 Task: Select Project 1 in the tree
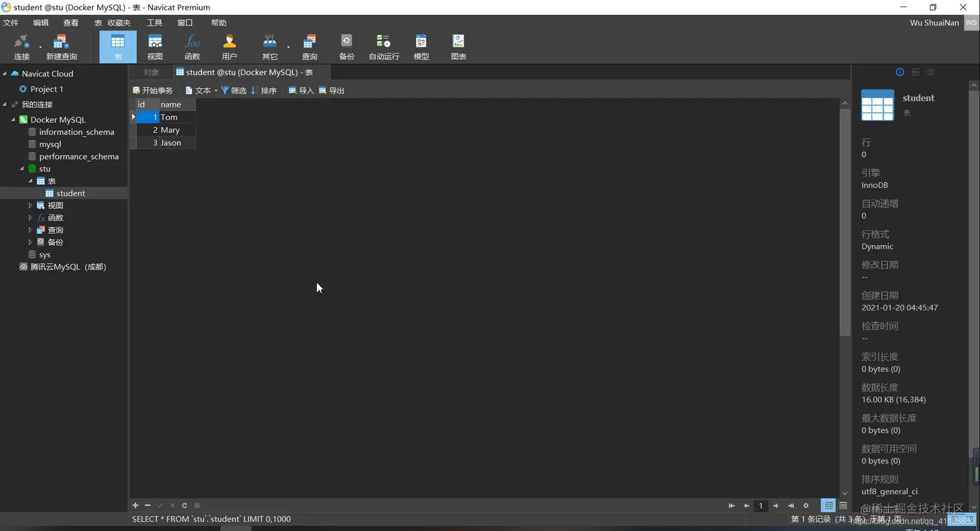(47, 89)
